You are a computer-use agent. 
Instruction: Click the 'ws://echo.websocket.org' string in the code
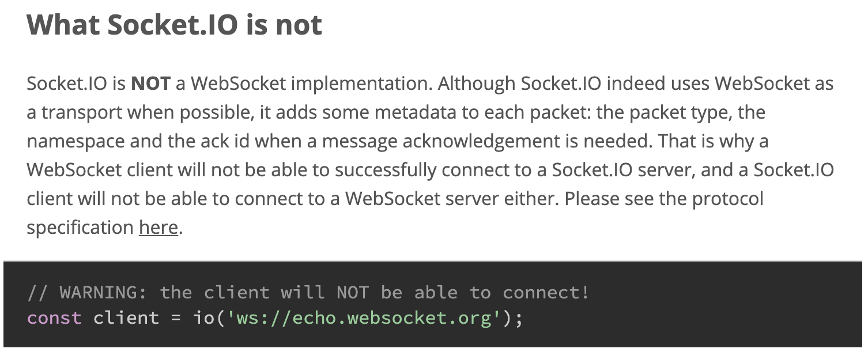click(364, 318)
